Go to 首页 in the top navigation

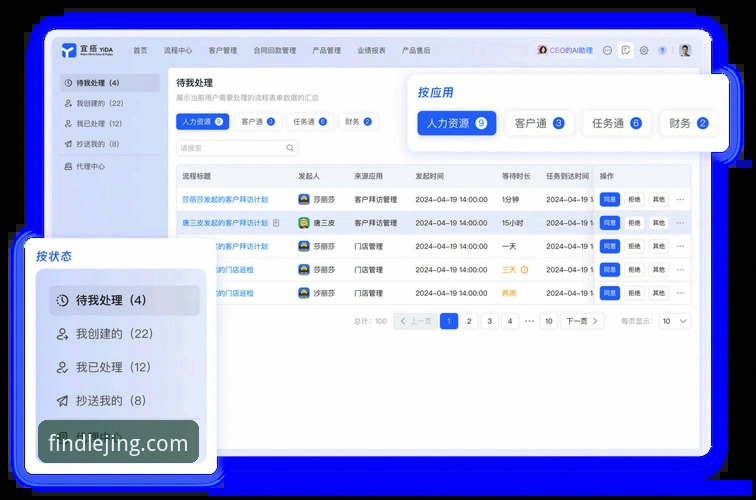point(140,50)
